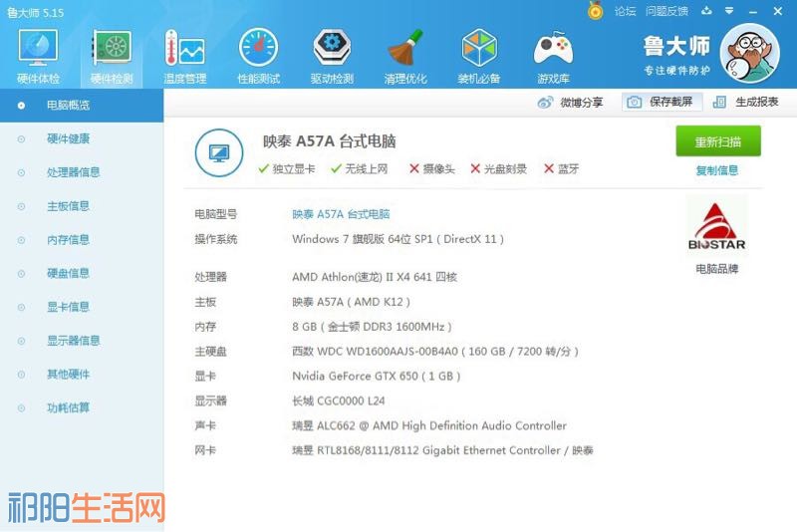Screen dimensions: 797x532
Task: Click 生成报表 generate report button
Action: (745, 103)
